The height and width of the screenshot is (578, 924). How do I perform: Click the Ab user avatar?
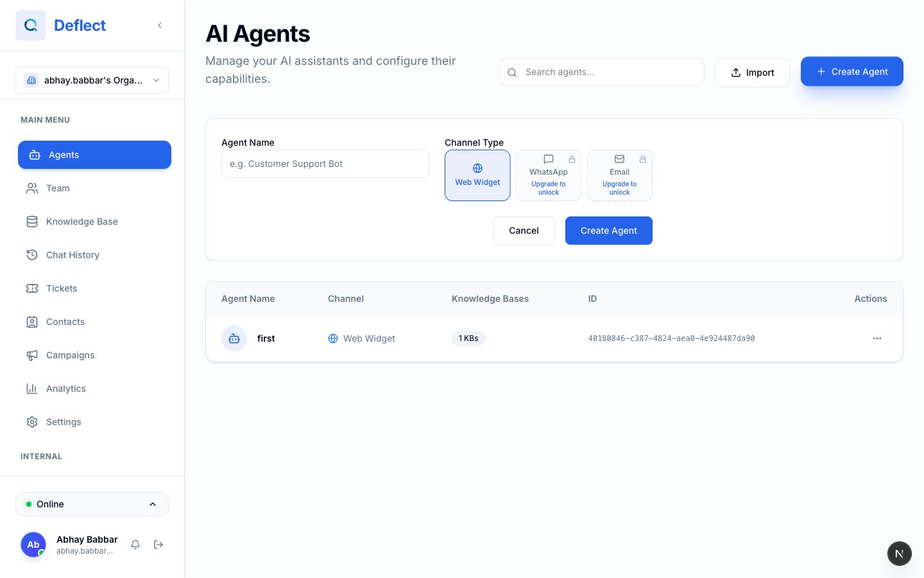[x=33, y=545]
